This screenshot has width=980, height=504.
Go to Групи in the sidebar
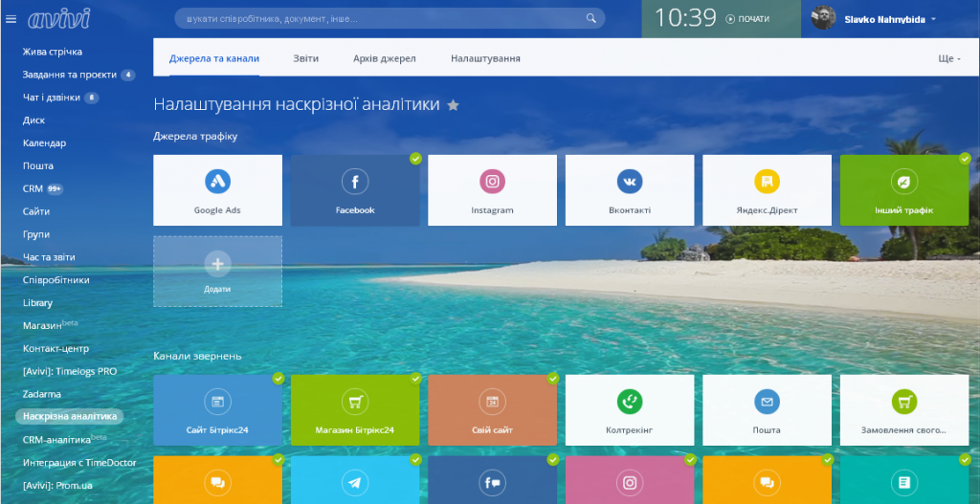[36, 234]
